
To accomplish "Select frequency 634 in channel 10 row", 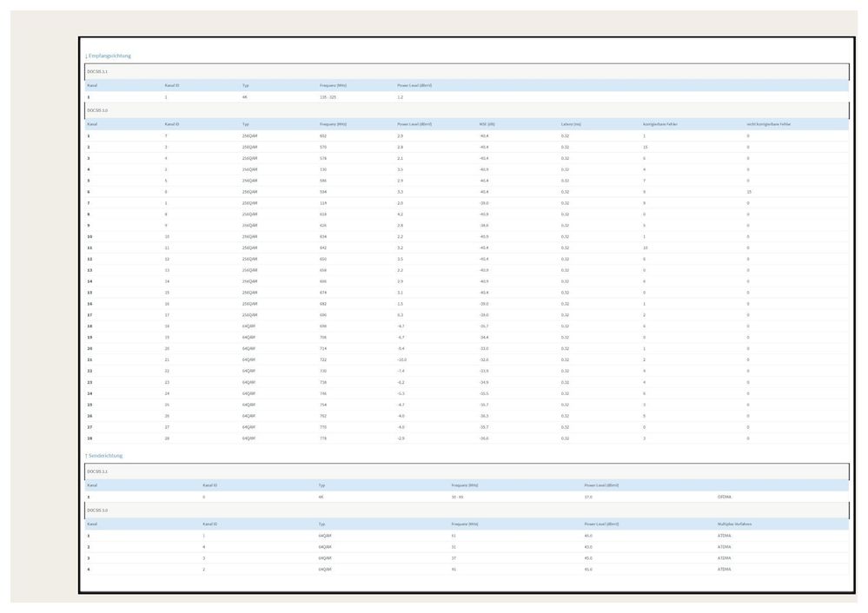I will click(323, 237).
